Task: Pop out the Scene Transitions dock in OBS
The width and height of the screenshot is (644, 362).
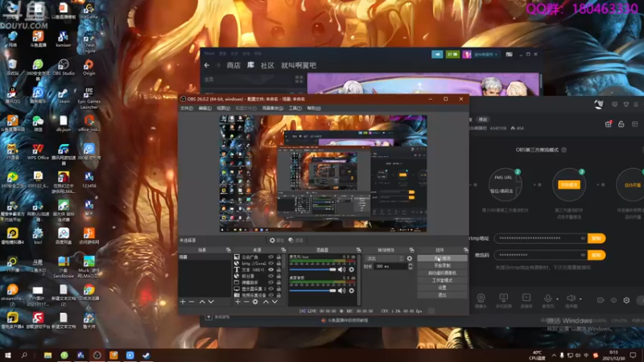Action: coord(411,250)
